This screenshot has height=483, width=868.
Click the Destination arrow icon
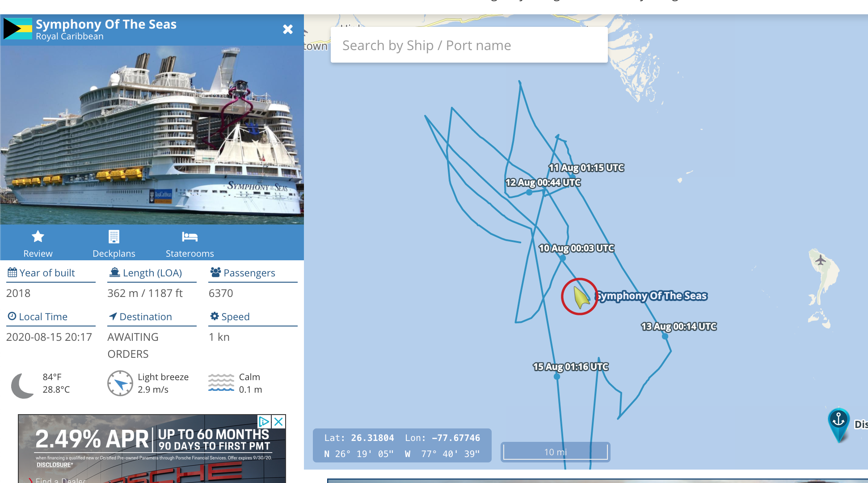click(113, 316)
